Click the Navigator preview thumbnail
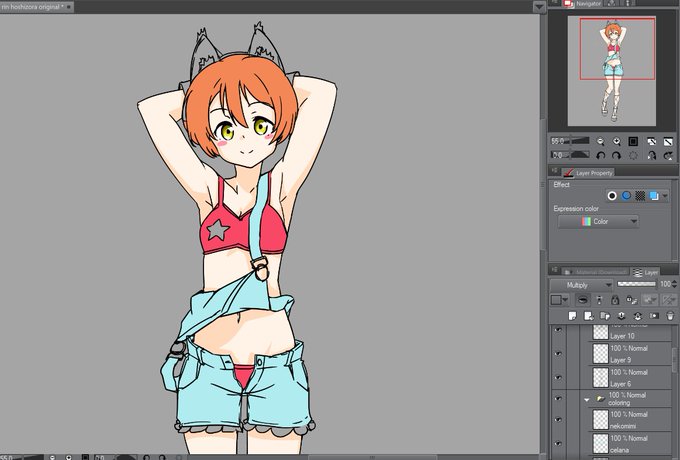This screenshot has height=460, width=680. pos(612,71)
